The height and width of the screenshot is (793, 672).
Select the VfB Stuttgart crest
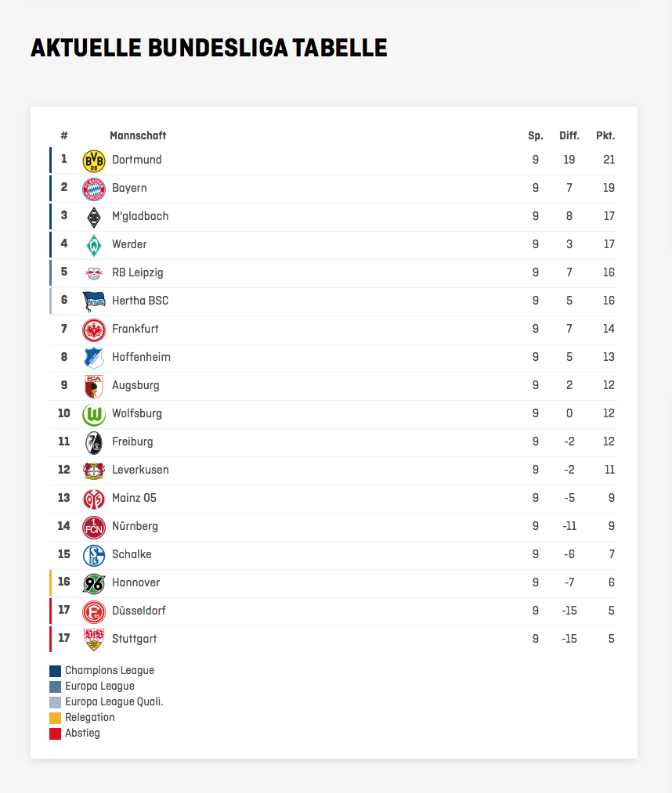pos(94,640)
